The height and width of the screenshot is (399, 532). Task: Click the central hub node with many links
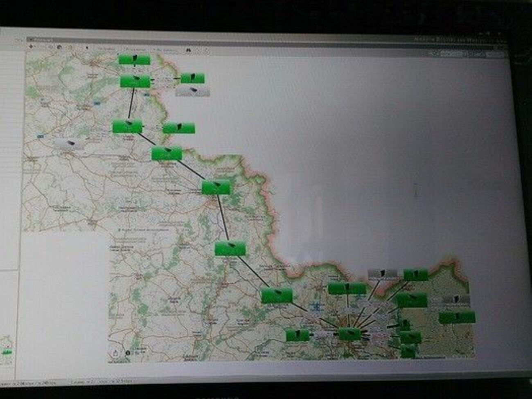pos(349,334)
